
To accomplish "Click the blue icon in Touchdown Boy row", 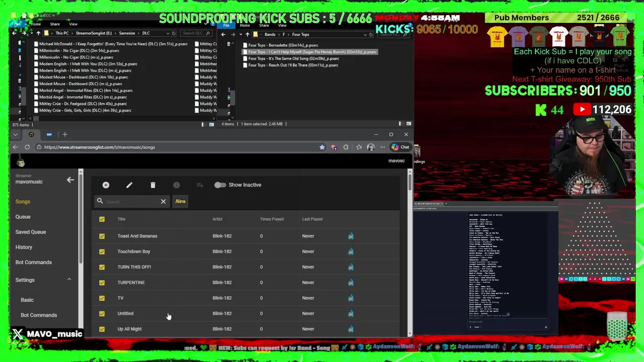I will [351, 251].
